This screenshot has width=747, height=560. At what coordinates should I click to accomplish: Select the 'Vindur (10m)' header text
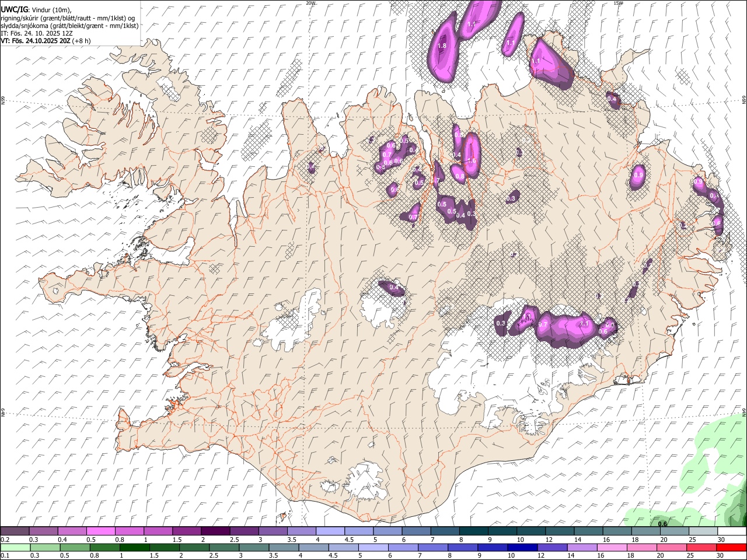pos(51,10)
